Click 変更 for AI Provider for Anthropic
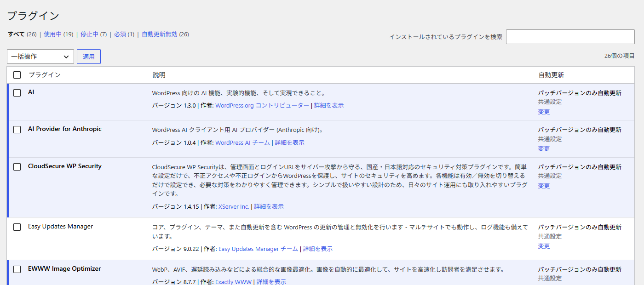Viewport: 644px width, 285px height. [x=544, y=148]
